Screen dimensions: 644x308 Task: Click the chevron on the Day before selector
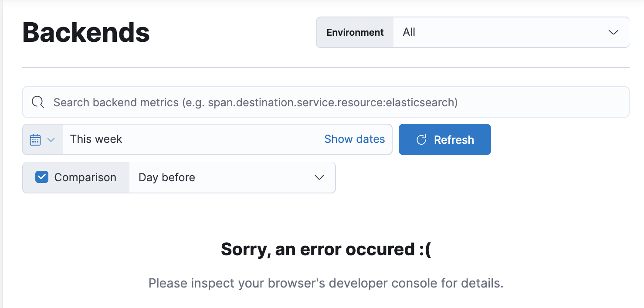(x=319, y=177)
